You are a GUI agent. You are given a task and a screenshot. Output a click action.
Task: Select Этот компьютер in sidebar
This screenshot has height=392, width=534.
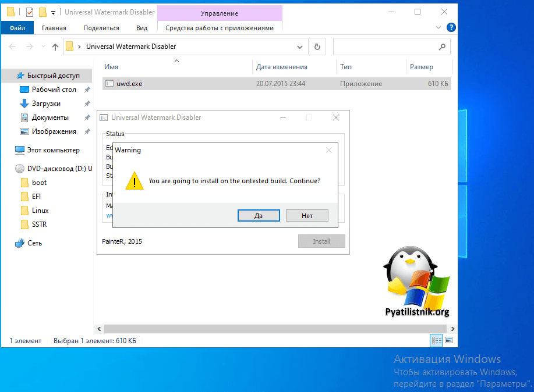pos(53,150)
